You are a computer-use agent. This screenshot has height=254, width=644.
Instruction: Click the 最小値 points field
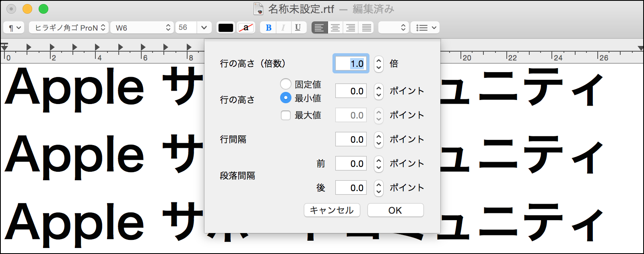click(x=351, y=91)
